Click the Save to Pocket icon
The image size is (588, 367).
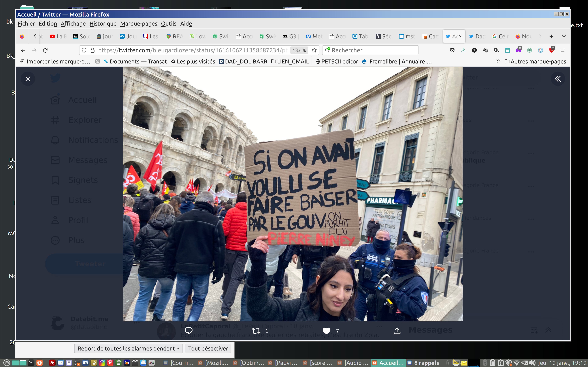point(452,50)
